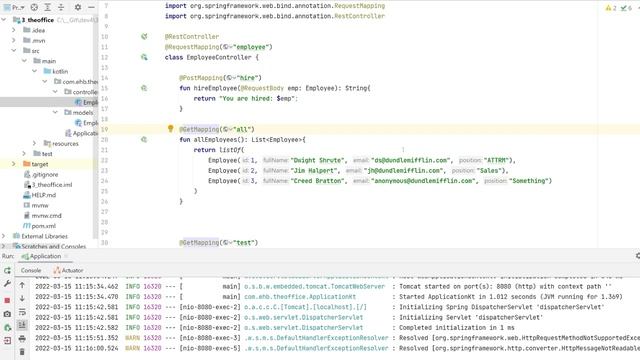Collapse the kotlin source folder

(34, 71)
